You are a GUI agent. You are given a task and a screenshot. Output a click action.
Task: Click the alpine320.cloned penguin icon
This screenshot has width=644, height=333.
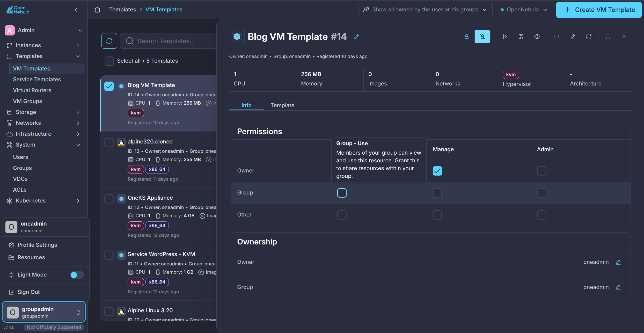click(121, 142)
